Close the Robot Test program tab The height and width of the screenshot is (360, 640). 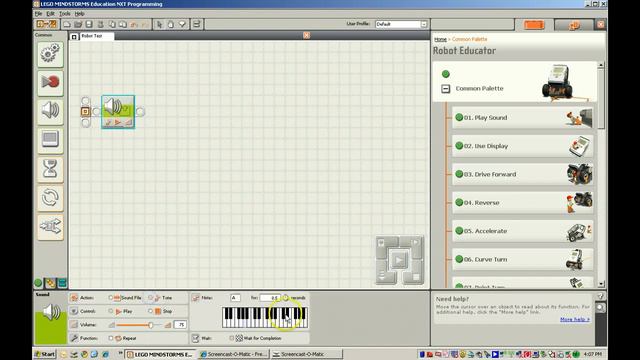[307, 36]
